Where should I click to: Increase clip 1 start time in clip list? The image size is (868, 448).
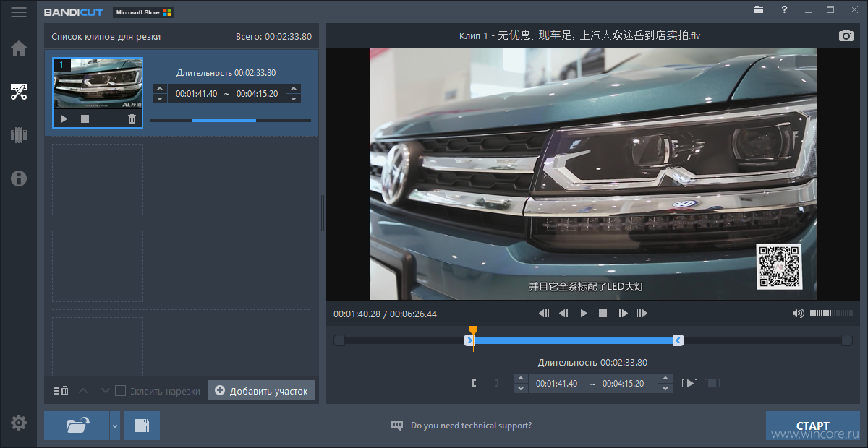161,90
